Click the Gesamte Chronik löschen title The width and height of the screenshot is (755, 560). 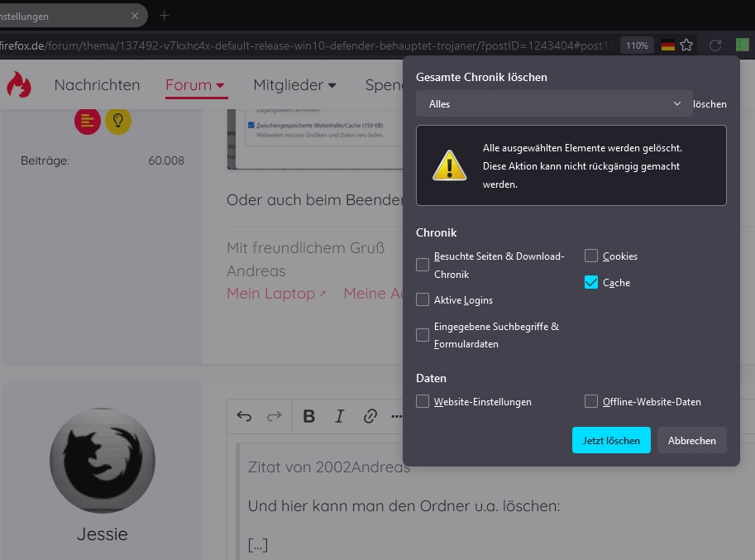(x=481, y=77)
